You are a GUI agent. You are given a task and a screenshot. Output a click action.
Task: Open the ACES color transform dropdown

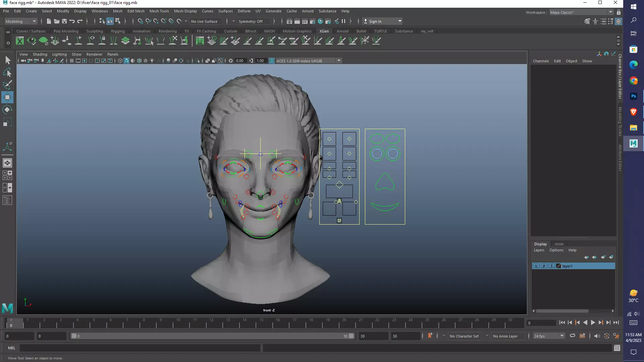click(339, 61)
